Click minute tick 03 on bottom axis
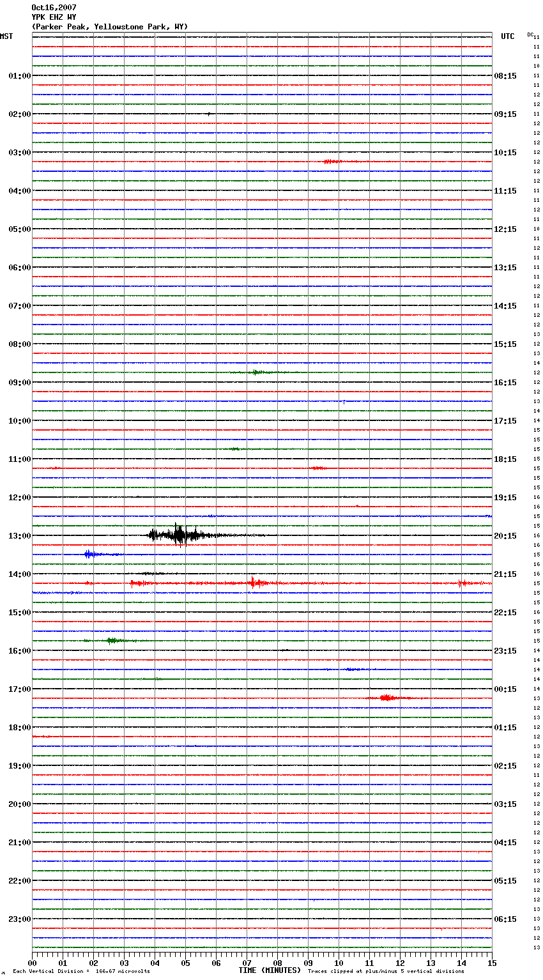 [x=125, y=963]
